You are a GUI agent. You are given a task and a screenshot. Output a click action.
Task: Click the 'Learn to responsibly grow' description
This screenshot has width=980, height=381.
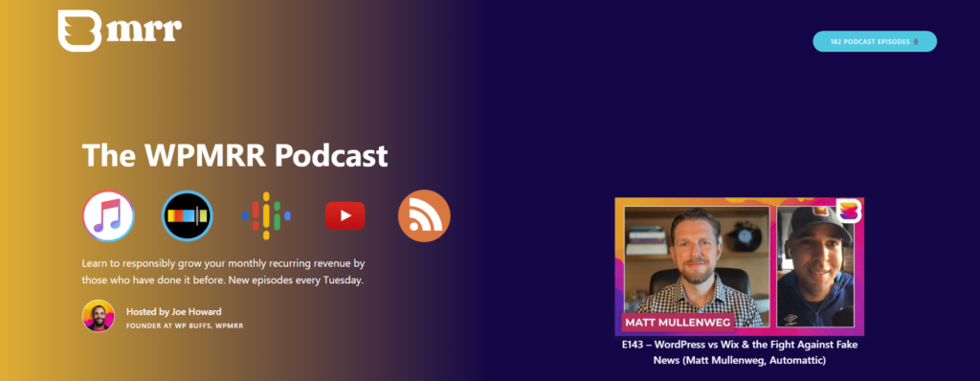tap(223, 272)
